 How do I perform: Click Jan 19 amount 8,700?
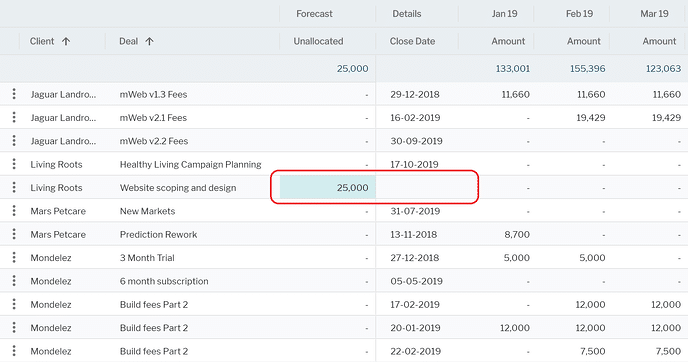[x=517, y=234]
